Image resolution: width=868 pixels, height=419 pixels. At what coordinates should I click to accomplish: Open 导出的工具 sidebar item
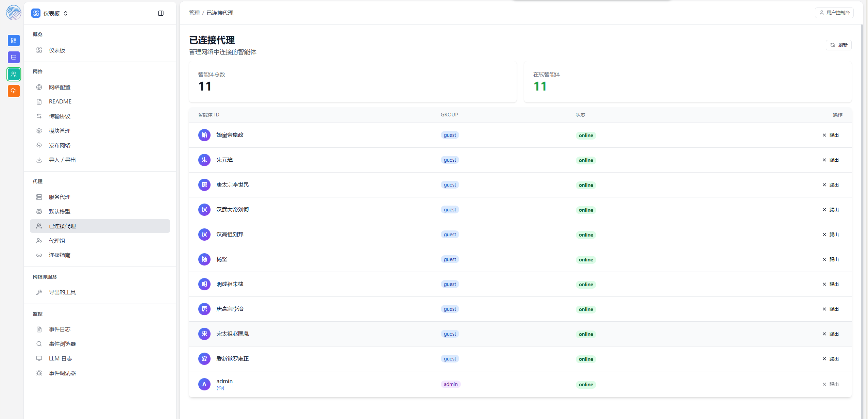tap(62, 292)
